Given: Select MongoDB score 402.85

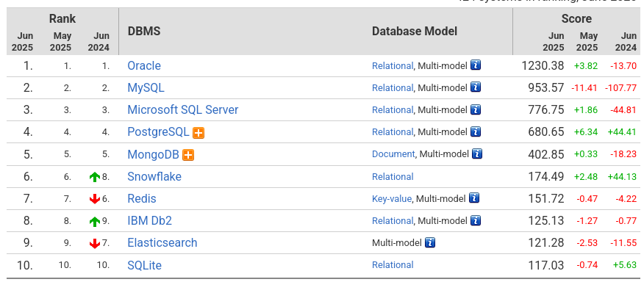Looking at the screenshot, I should [x=545, y=154].
